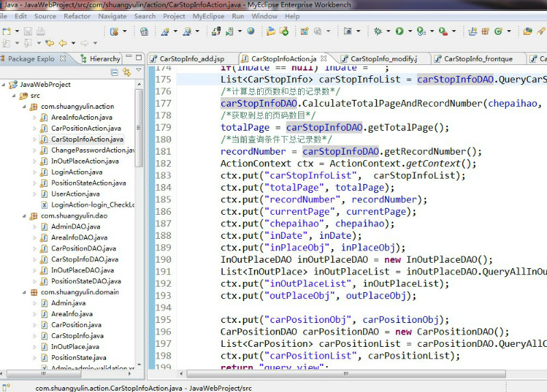Click the New Java Package icon
Image resolution: width=547 pixels, height=392 pixels.
[485, 31]
